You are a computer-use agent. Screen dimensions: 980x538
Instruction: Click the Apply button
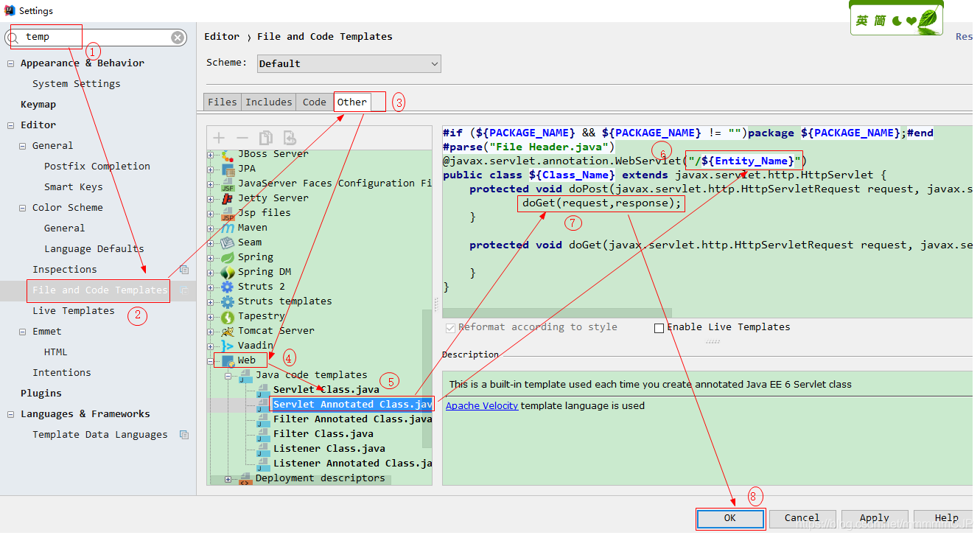tap(875, 518)
